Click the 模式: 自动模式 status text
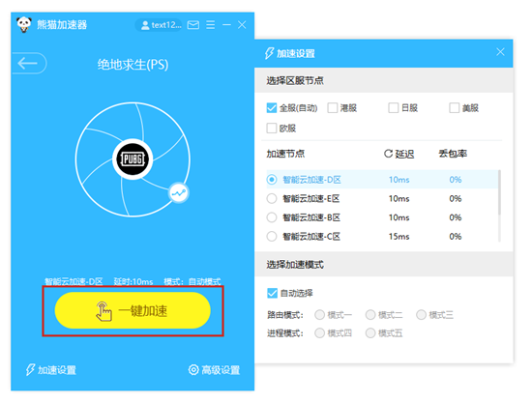Viewport: 532px width, 403px height. (192, 281)
